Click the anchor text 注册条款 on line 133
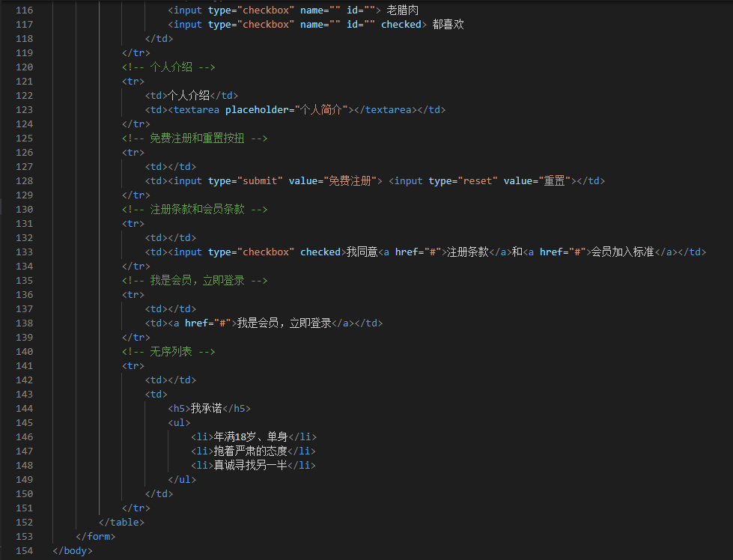This screenshot has width=733, height=560. (x=467, y=252)
